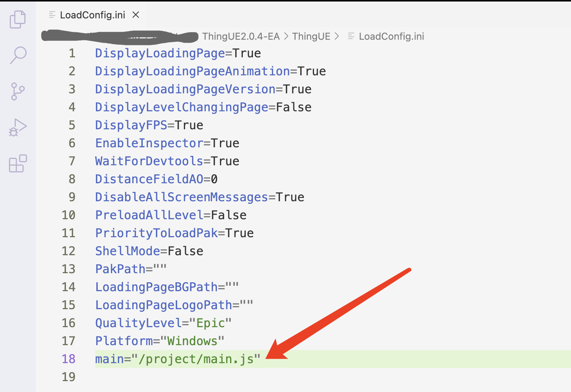Screen dimensions: 571x392
Task: Open the Run and Debug view
Action: [x=18, y=127]
